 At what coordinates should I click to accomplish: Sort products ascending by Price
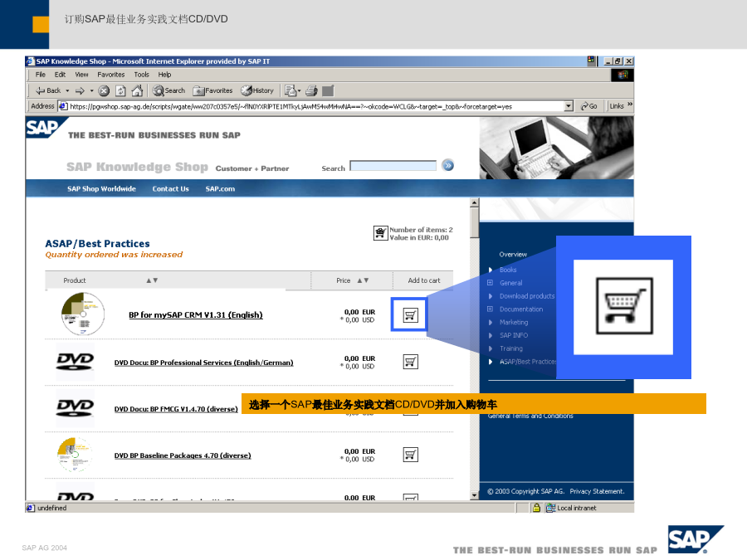(359, 280)
